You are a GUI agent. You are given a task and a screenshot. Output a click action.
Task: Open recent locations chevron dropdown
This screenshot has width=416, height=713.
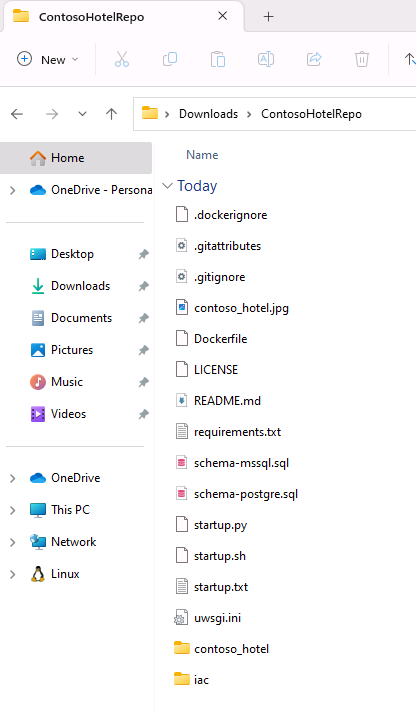[x=82, y=114]
